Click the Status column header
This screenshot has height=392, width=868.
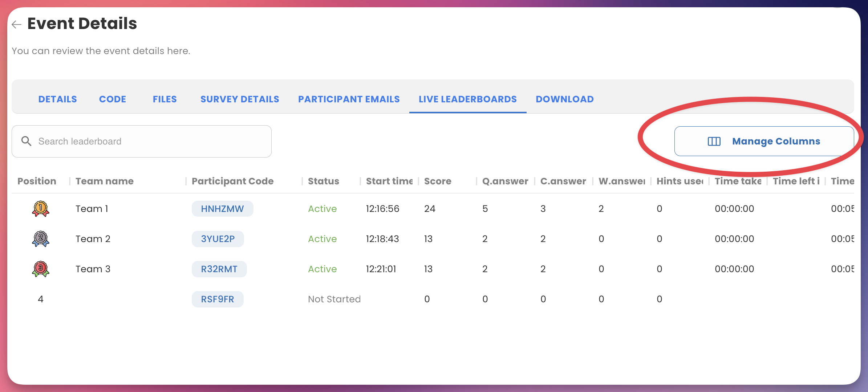coord(323,181)
